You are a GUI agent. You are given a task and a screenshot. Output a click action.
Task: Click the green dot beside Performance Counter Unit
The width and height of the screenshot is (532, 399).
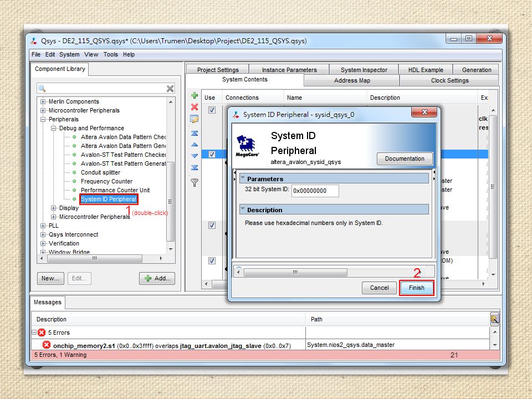coord(74,190)
